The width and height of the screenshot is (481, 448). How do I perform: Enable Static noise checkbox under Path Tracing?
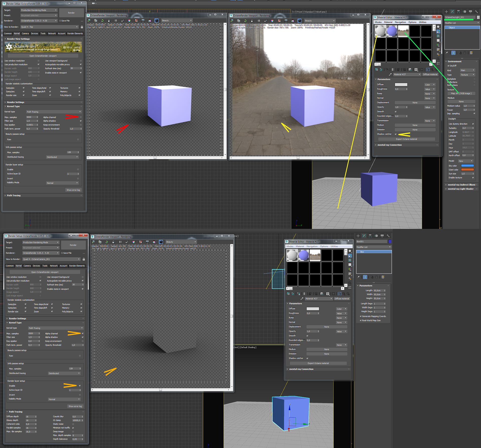73,424
